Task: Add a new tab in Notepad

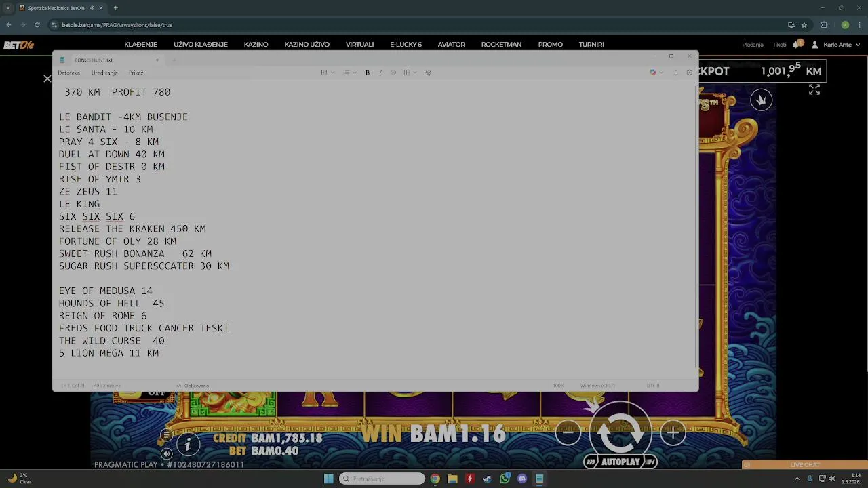Action: coord(174,60)
